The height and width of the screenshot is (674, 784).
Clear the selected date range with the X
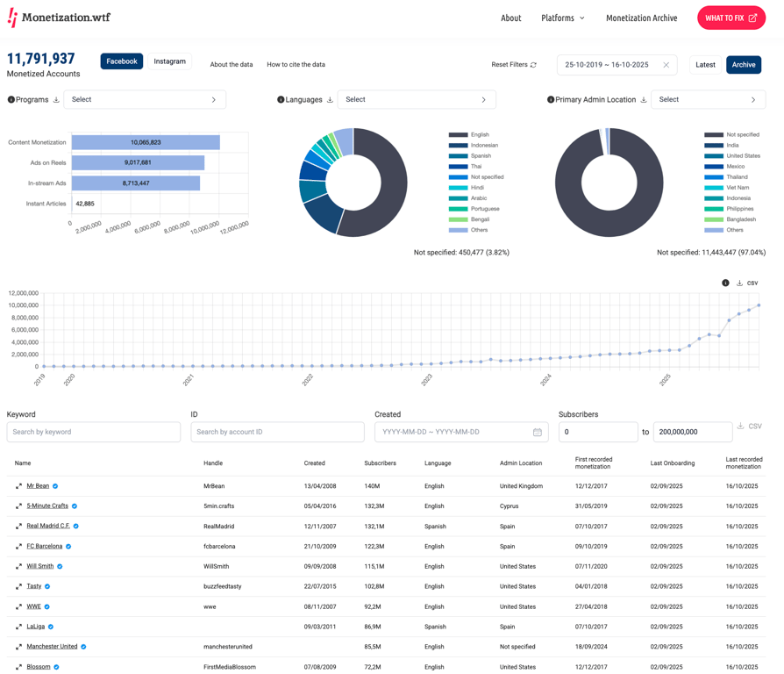[x=666, y=65]
